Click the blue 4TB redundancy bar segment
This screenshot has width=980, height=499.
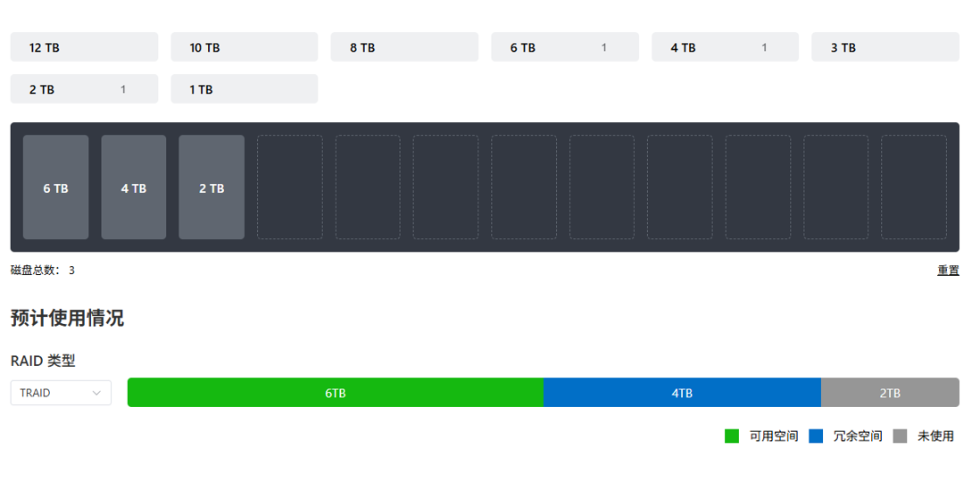coord(682,393)
